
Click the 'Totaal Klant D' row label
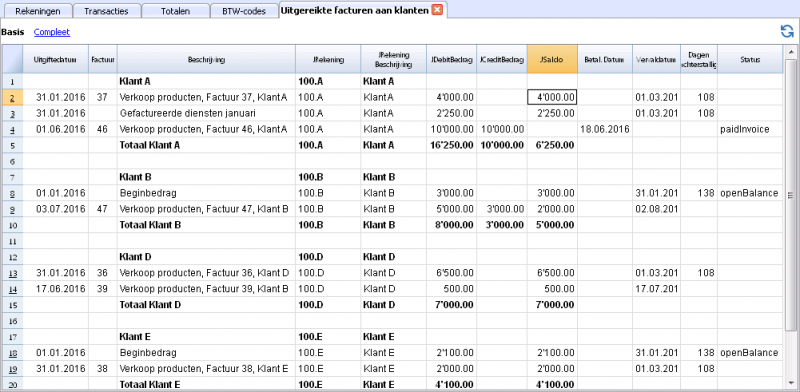tap(150, 304)
